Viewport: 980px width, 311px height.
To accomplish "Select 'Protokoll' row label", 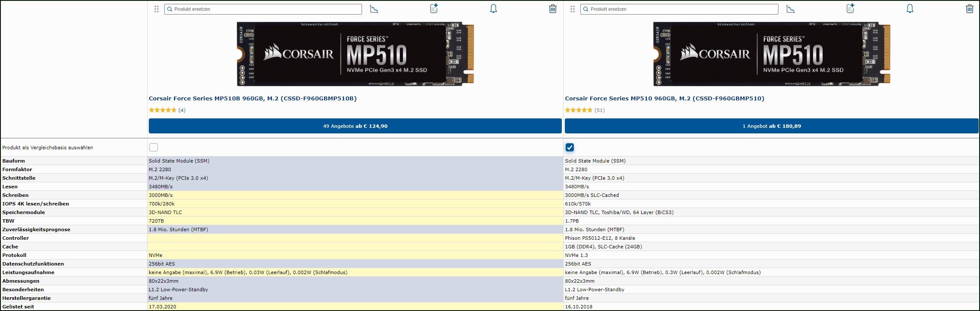I will (x=14, y=255).
